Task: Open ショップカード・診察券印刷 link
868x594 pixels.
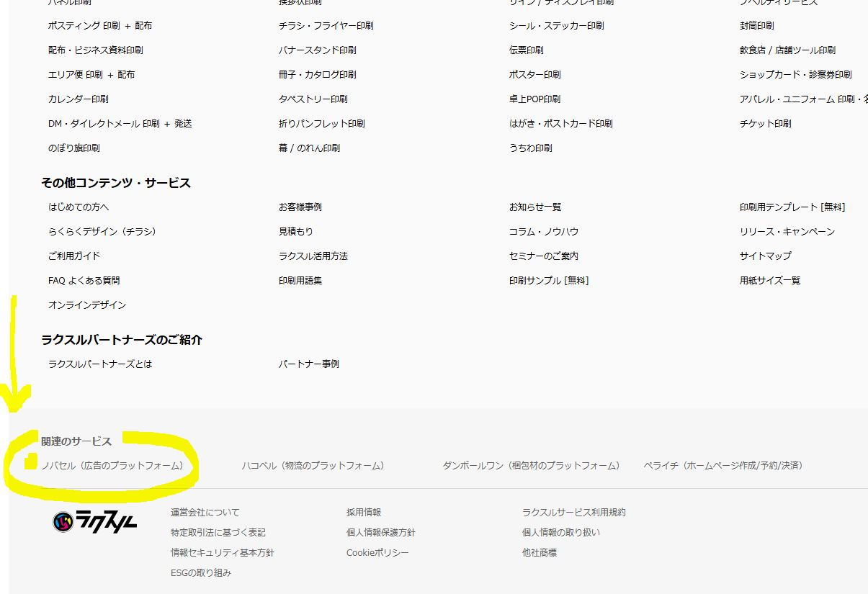Action: [x=796, y=75]
